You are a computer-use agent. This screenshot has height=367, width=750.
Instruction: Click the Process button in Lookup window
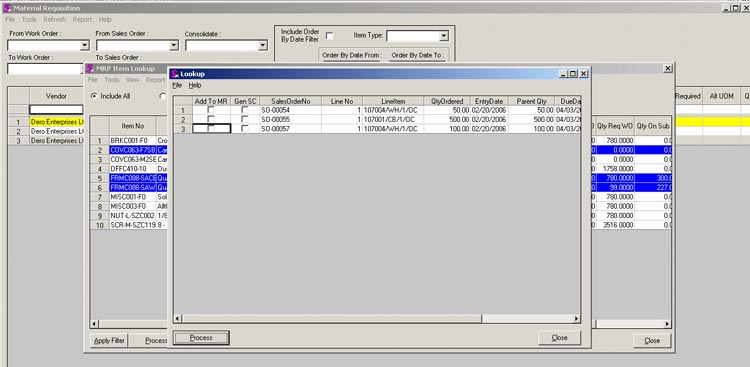tap(201, 338)
